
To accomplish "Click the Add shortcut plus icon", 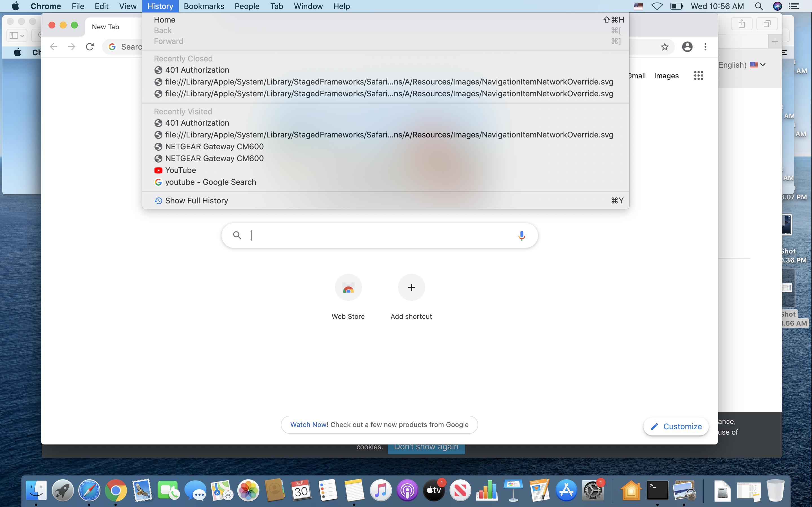I will pyautogui.click(x=411, y=287).
